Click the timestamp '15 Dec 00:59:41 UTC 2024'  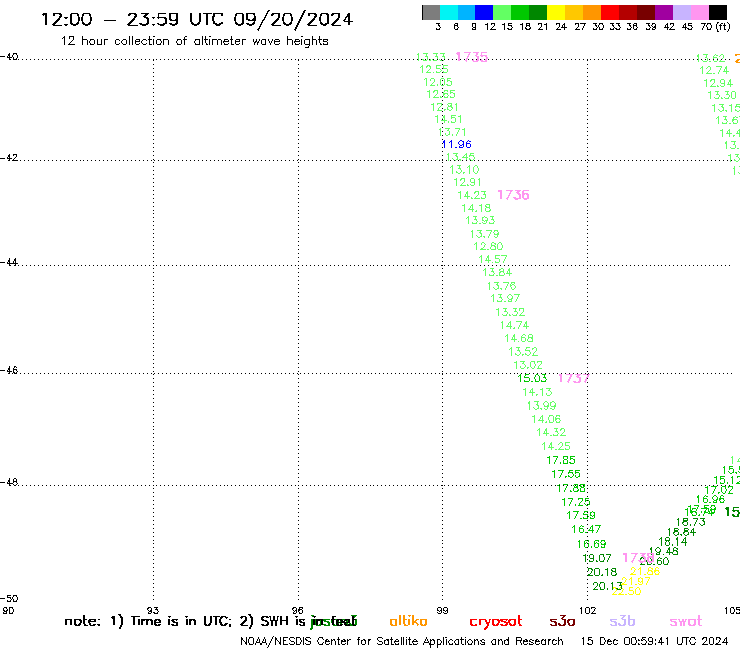point(655,641)
